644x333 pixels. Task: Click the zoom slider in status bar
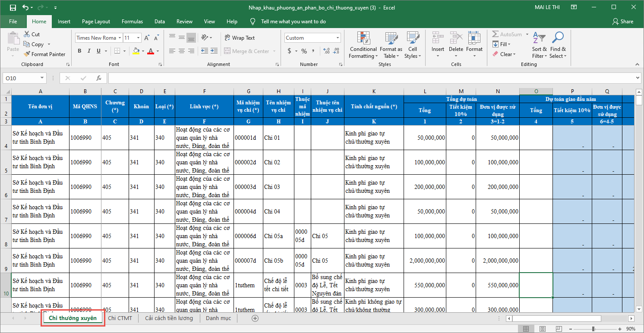point(593,329)
